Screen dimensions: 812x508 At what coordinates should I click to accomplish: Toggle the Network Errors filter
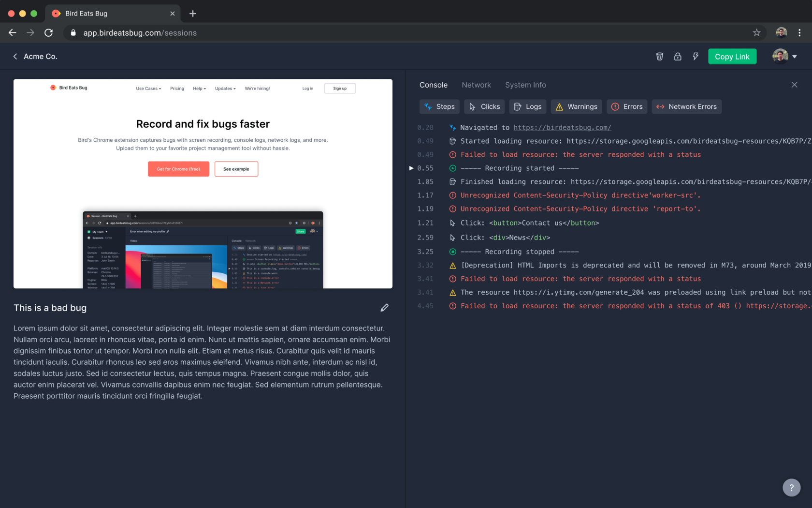click(686, 106)
